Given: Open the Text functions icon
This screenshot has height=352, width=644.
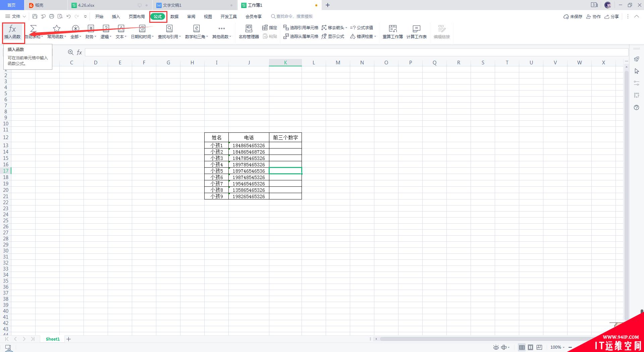Looking at the screenshot, I should click(121, 28).
